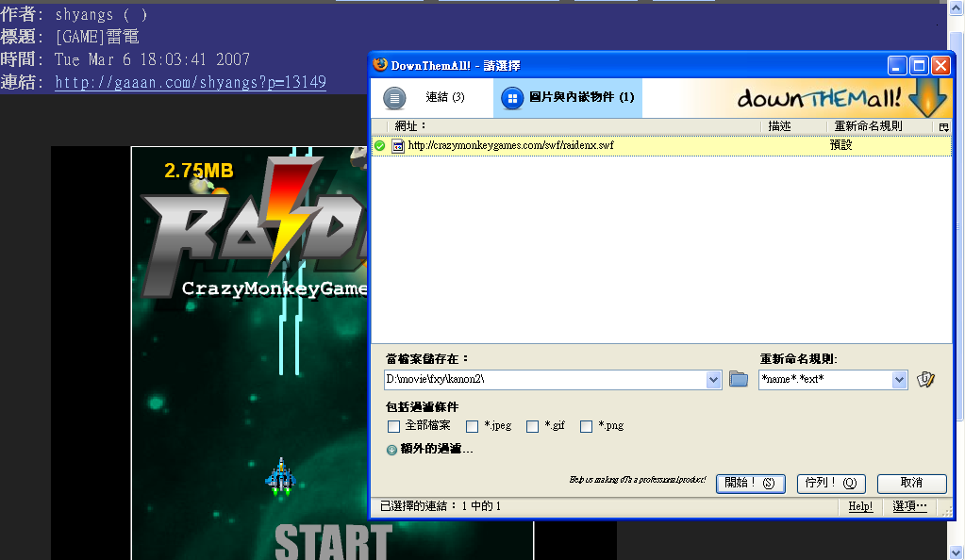Click the donation help message link
The height and width of the screenshot is (560, 965).
tap(638, 479)
